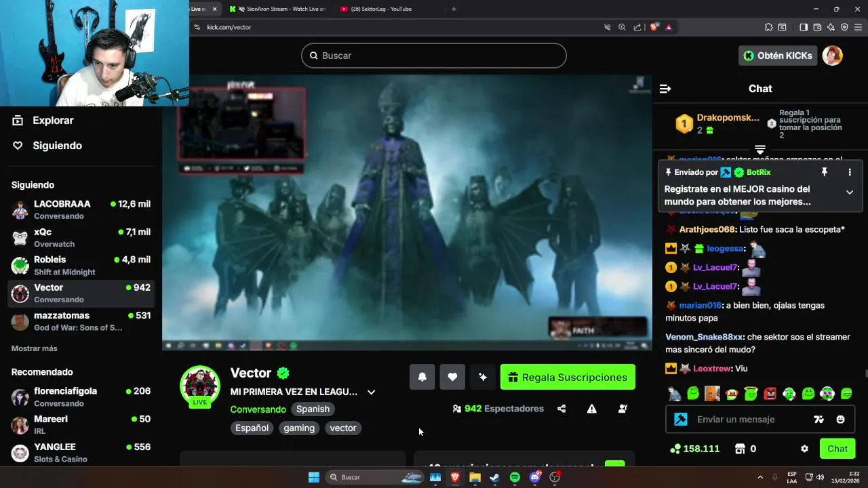Open the chat settings gear
This screenshot has height=488, width=868.
pos(804,449)
